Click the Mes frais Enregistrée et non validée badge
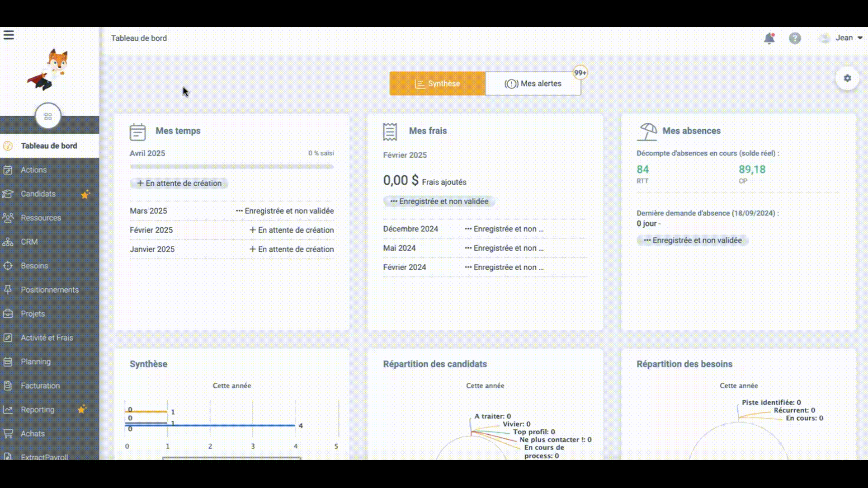The width and height of the screenshot is (868, 488). click(x=439, y=202)
